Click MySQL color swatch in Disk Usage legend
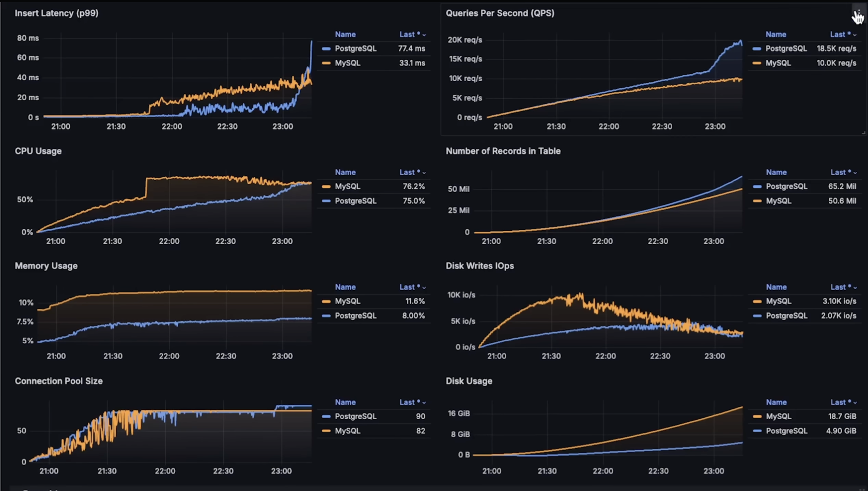Screen dimensions: 868x491 click(x=757, y=416)
